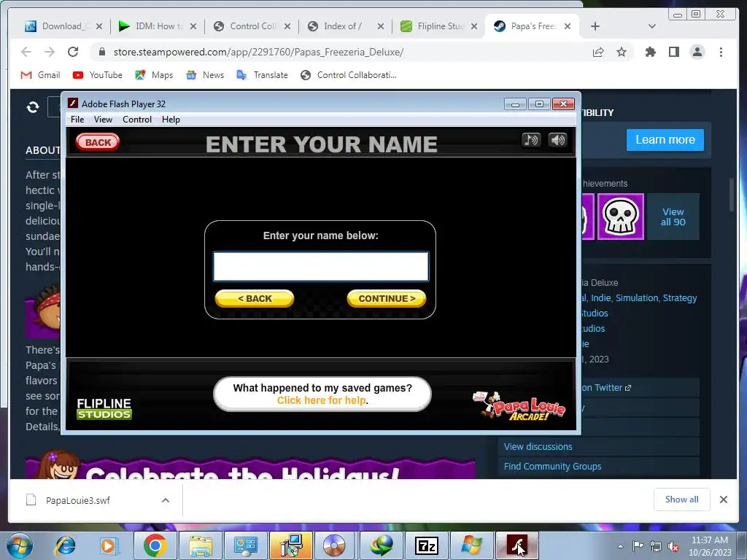Open the Flash Player View menu
The width and height of the screenshot is (747, 560).
tap(103, 120)
